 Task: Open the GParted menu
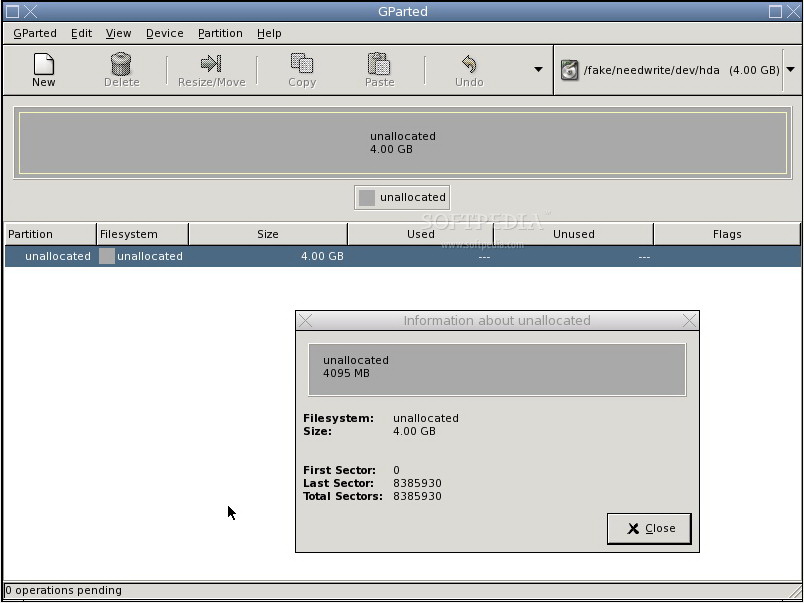click(x=35, y=33)
